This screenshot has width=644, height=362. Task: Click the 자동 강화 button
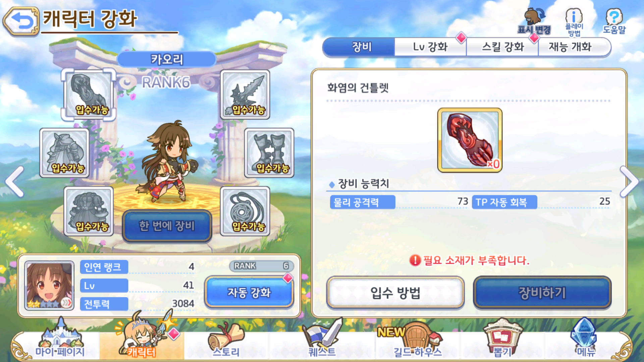coord(249,292)
